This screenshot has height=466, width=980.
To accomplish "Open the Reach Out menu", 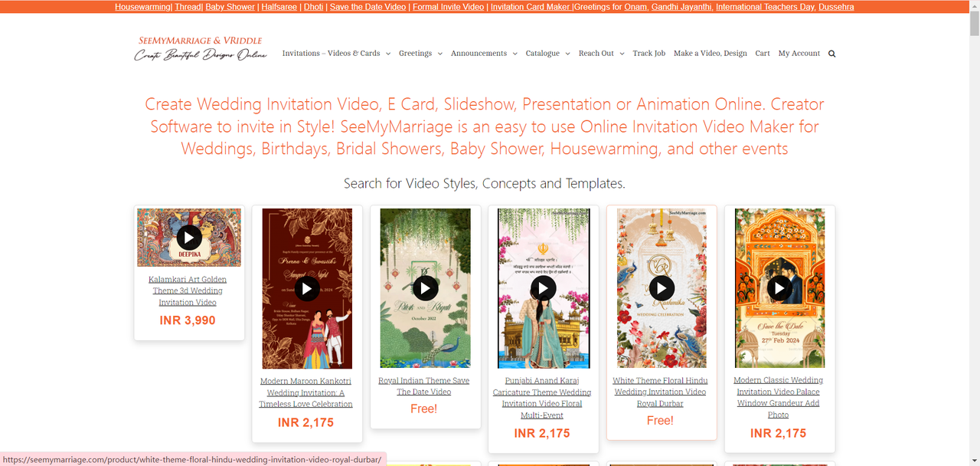I will tap(601, 54).
